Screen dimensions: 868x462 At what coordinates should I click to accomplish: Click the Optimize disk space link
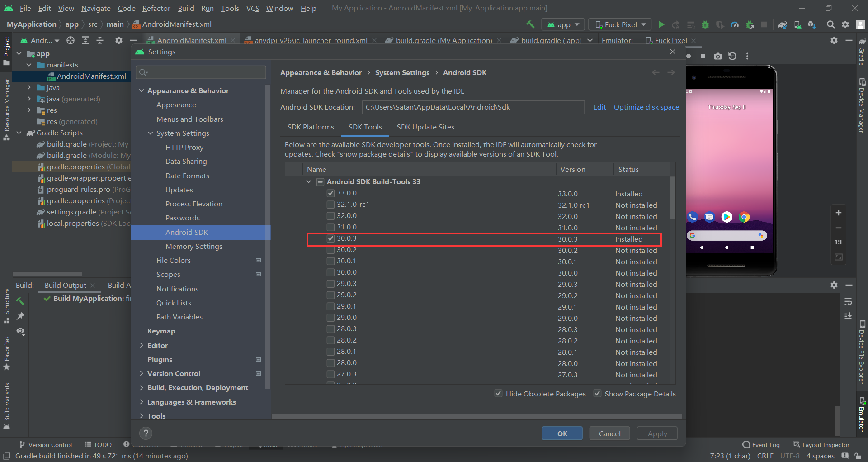pyautogui.click(x=646, y=107)
